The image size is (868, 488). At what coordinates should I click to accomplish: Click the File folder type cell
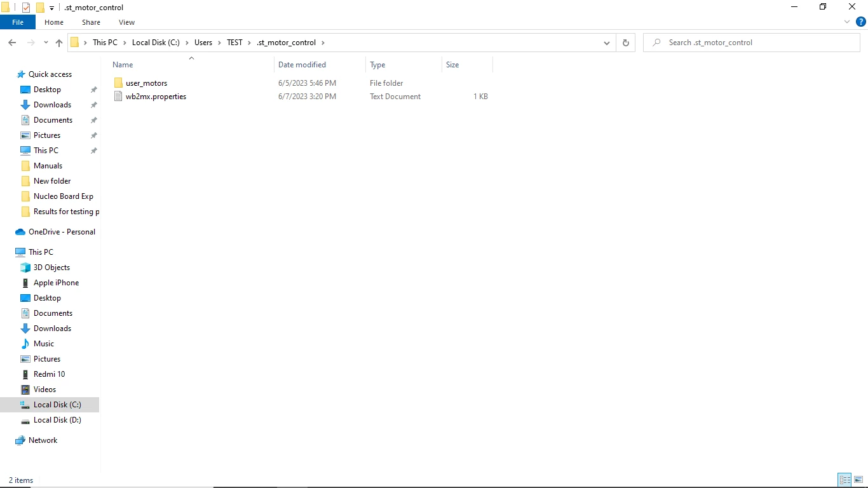pos(386,83)
